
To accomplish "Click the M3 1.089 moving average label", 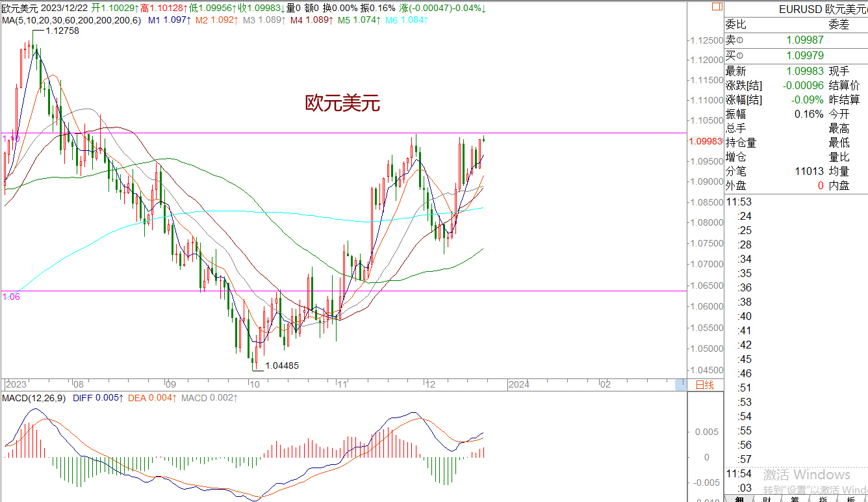I will click(264, 20).
